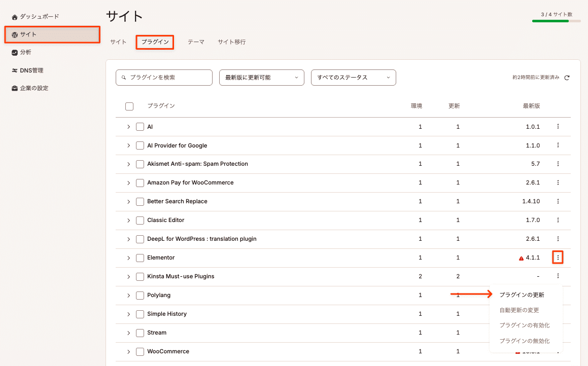
Task: Check the Classic Editor checkbox
Action: click(140, 221)
